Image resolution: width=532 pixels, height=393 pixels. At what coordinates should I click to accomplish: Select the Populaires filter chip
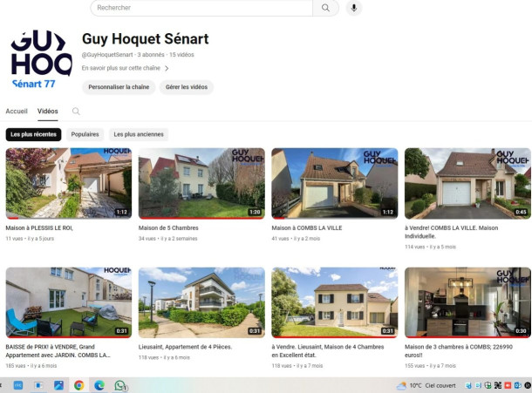[85, 134]
